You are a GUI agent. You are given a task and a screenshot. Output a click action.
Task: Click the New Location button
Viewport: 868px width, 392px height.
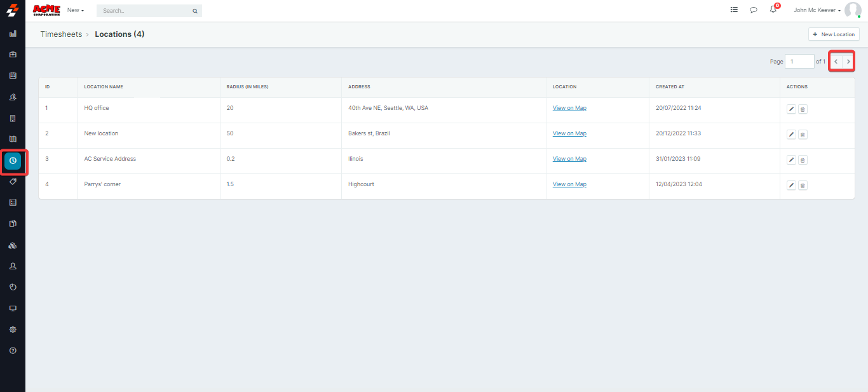tap(834, 34)
